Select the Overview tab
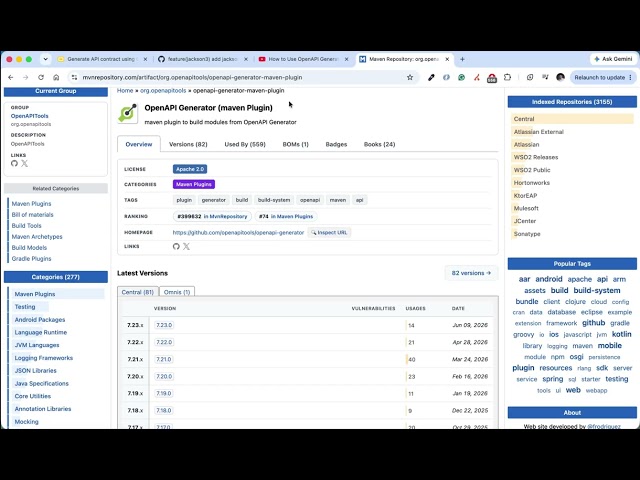The width and height of the screenshot is (640, 480). click(x=139, y=144)
